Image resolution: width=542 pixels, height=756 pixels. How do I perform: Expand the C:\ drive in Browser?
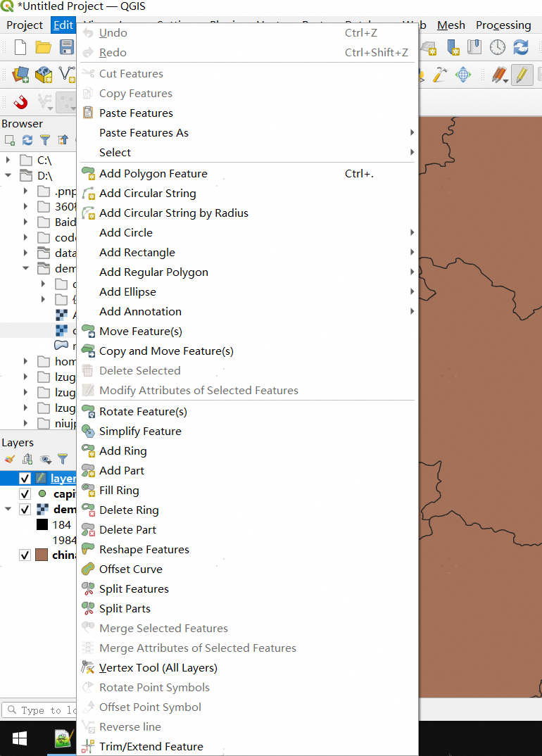8,160
